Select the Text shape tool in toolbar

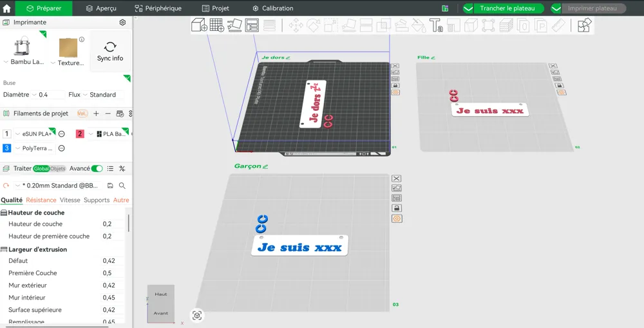tap(436, 25)
